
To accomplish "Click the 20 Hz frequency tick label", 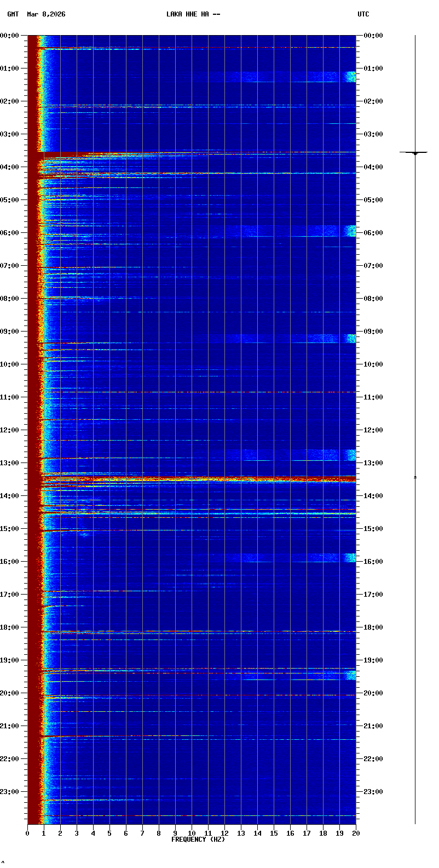I will point(356,833).
